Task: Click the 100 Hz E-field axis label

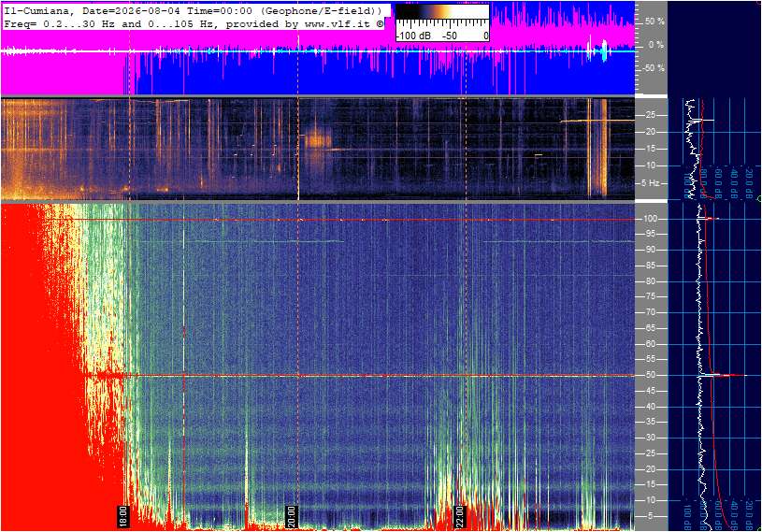Action: click(x=650, y=219)
